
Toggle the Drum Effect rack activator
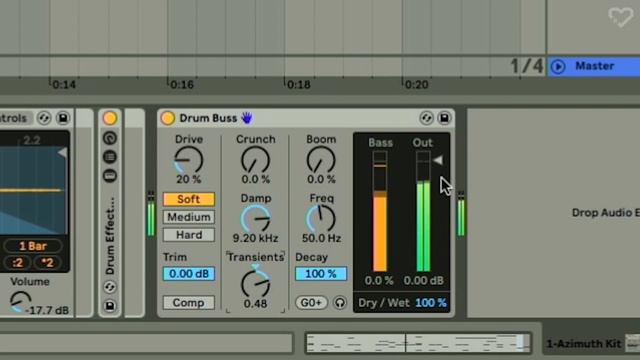110,118
